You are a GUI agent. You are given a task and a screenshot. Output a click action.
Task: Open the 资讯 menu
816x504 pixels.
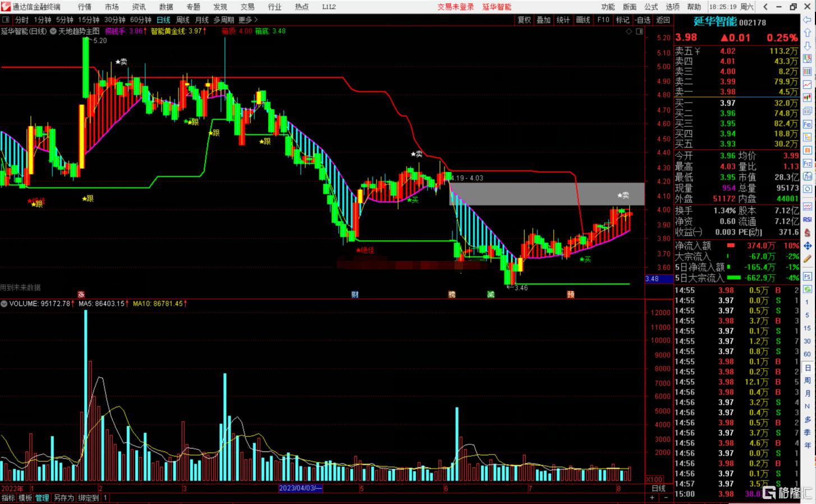click(139, 7)
